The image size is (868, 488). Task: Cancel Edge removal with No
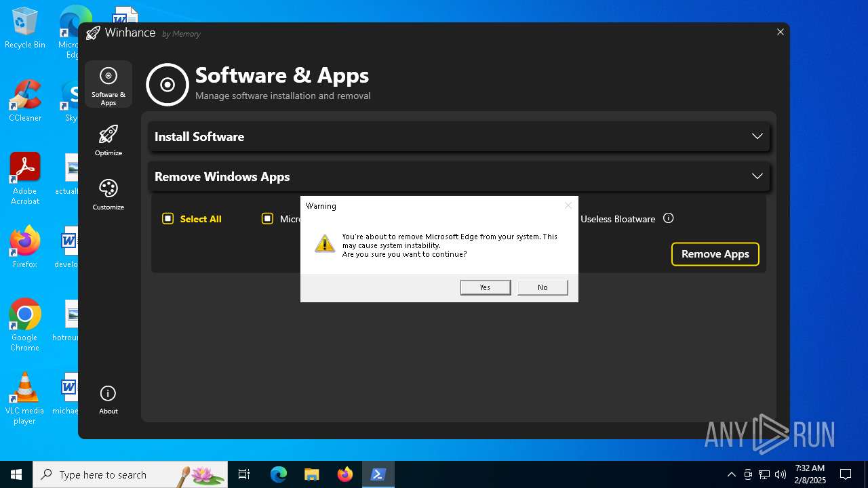click(x=542, y=287)
